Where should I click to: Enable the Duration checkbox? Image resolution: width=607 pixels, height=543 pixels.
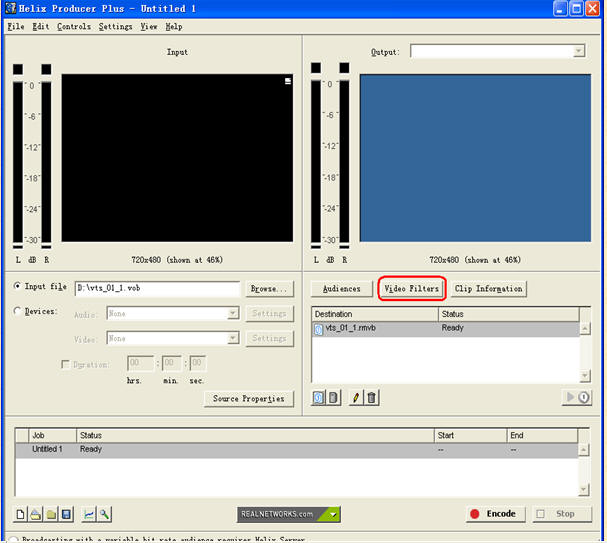point(66,365)
